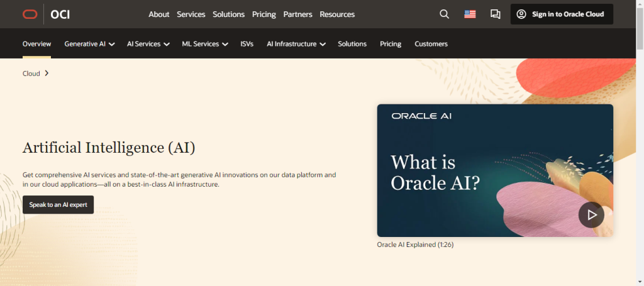Click the OCI header link

[60, 14]
